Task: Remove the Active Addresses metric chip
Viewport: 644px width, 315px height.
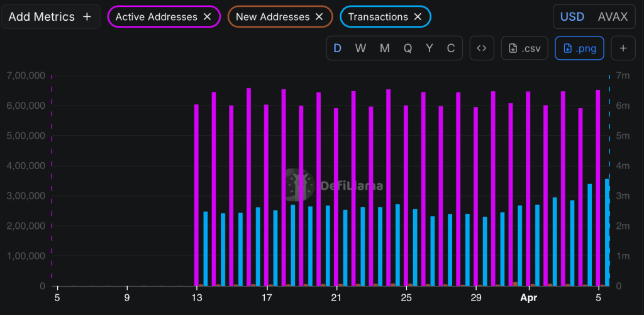Action: coord(207,17)
